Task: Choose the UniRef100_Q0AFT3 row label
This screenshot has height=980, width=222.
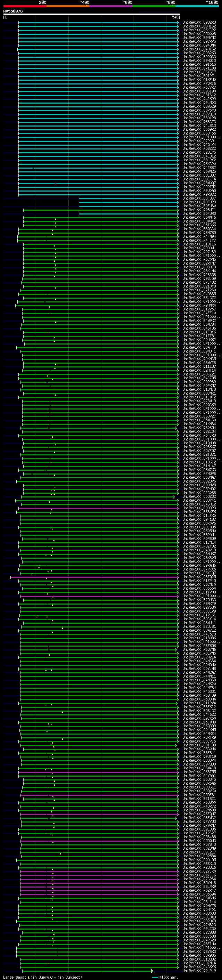Action: pyautogui.click(x=199, y=347)
